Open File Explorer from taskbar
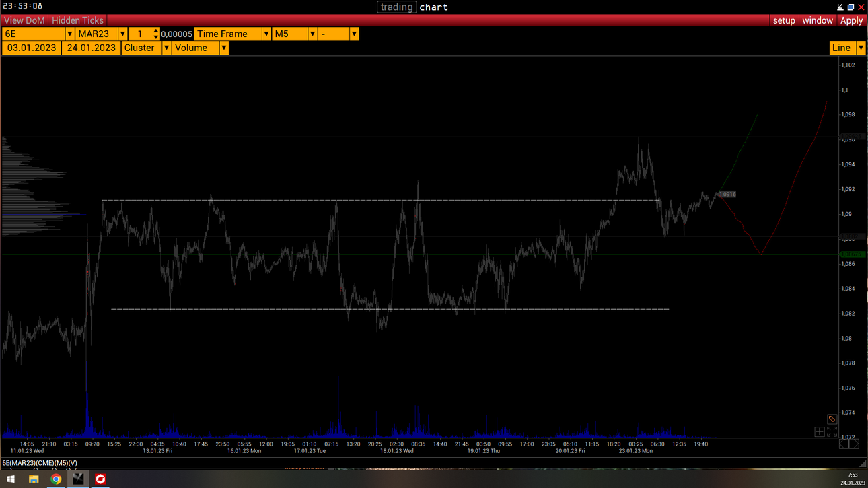The height and width of the screenshot is (488, 868). pyautogui.click(x=34, y=479)
